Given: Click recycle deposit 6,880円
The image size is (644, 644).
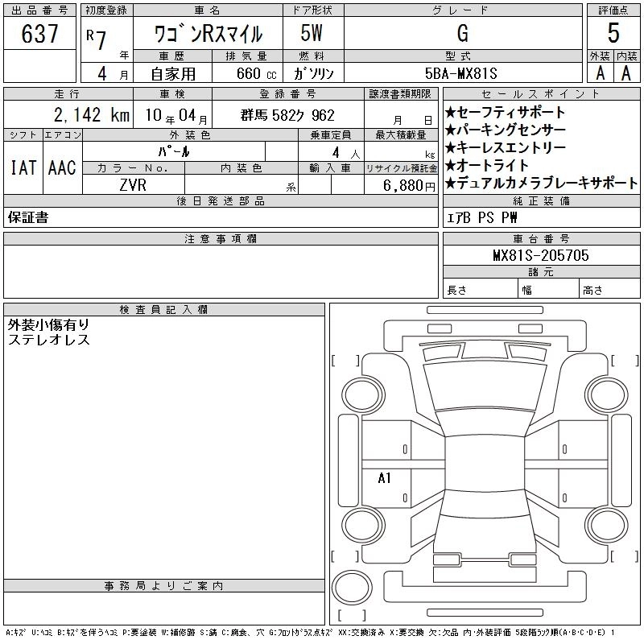Looking at the screenshot, I should pos(409,186).
